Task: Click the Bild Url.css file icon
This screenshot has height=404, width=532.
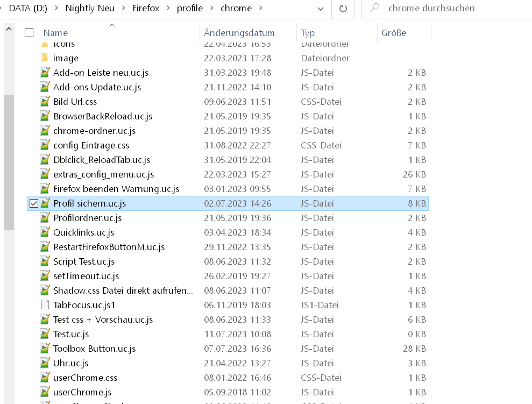Action: [45, 102]
